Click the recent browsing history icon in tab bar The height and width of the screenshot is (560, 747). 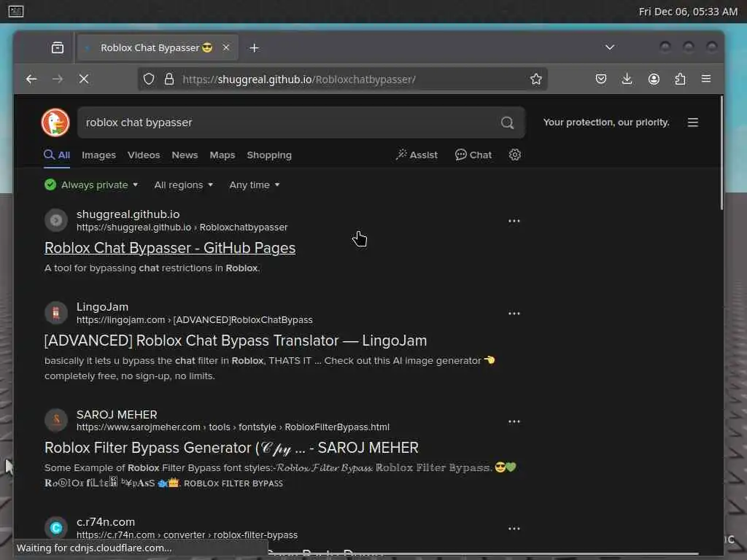58,47
